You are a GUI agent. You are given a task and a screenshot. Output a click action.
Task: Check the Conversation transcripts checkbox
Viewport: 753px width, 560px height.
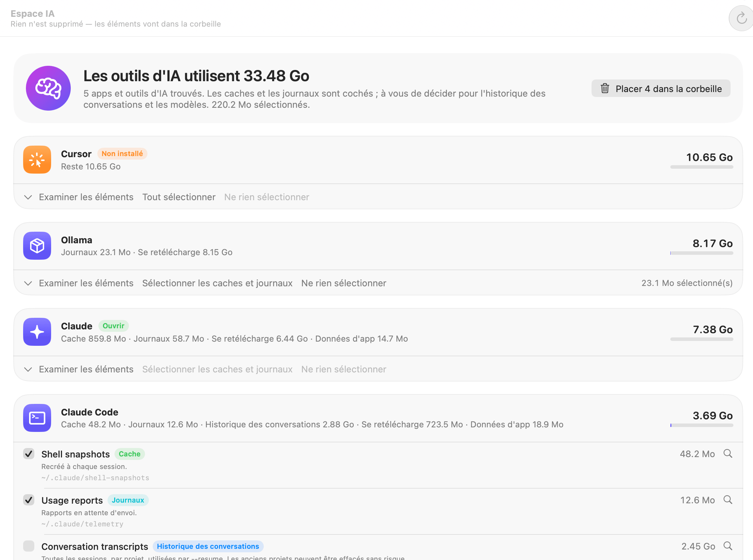coord(29,546)
